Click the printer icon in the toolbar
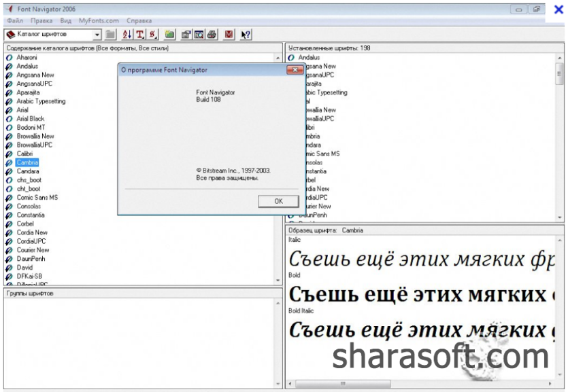 click(x=212, y=35)
